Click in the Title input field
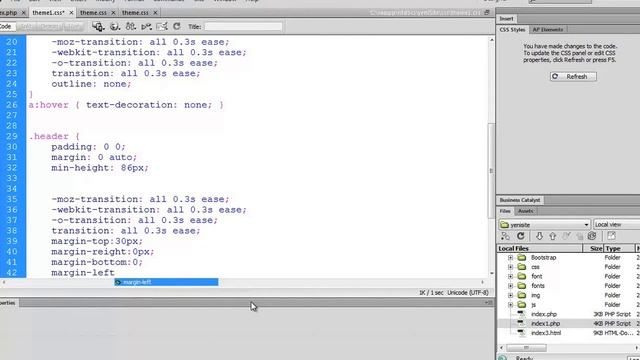Viewport: 640px width, 360px height. (x=243, y=27)
